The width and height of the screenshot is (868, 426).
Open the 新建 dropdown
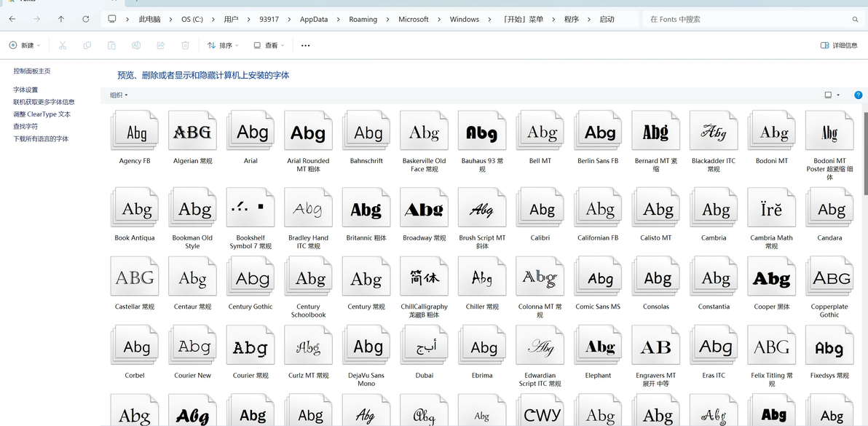(25, 45)
